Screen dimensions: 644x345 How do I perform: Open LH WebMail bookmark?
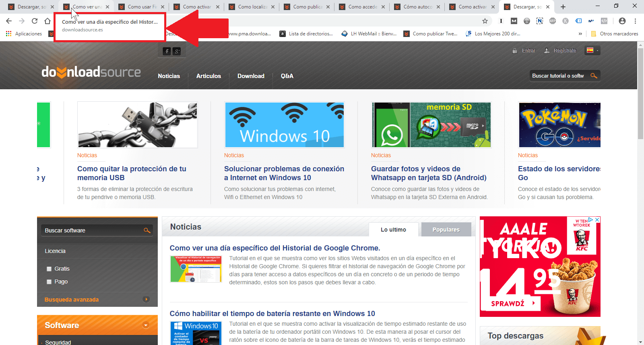369,34
